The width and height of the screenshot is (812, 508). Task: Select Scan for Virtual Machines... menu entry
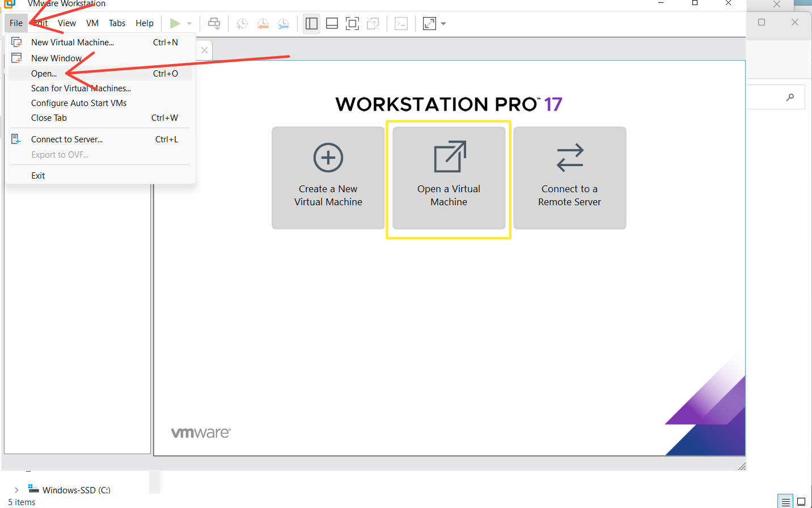click(100, 88)
